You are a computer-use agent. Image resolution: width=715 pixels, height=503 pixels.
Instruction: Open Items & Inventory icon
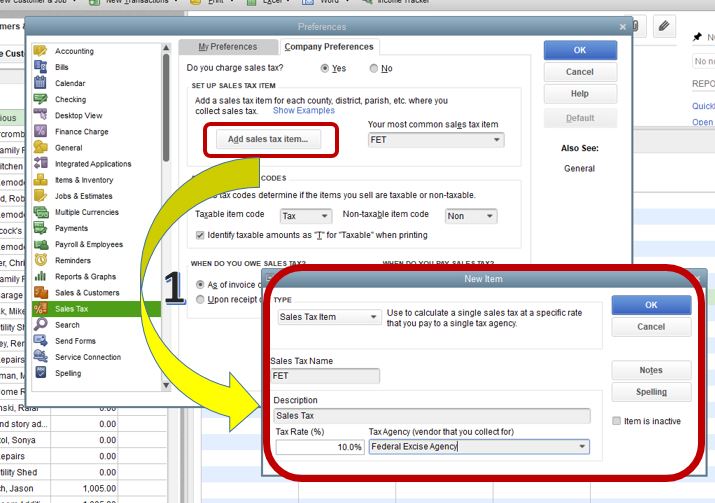[40, 180]
